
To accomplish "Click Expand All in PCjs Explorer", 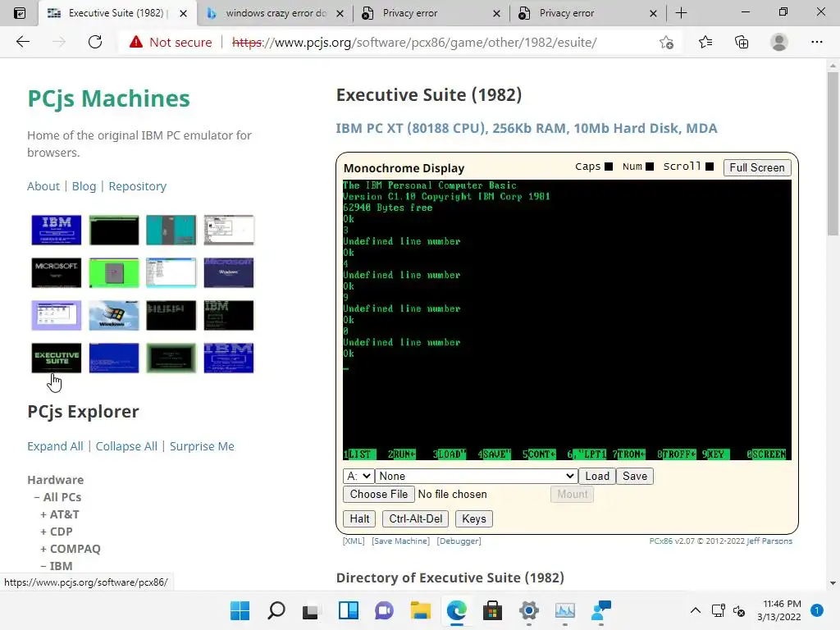I will coord(55,446).
